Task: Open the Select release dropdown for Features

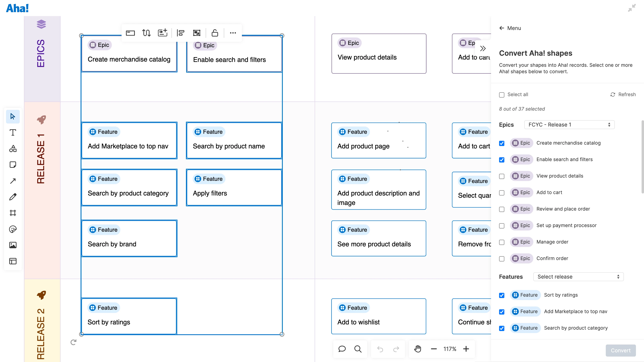Action: 578,277
